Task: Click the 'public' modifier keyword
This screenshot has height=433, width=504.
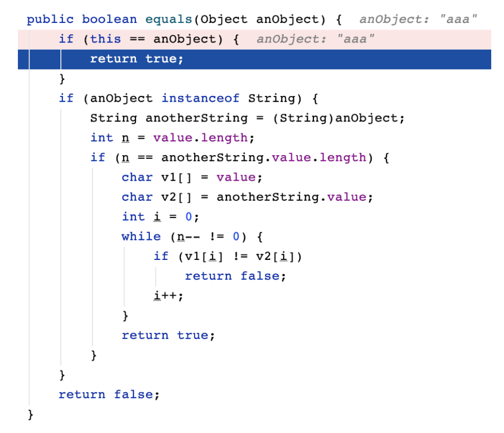Action: click(50, 19)
